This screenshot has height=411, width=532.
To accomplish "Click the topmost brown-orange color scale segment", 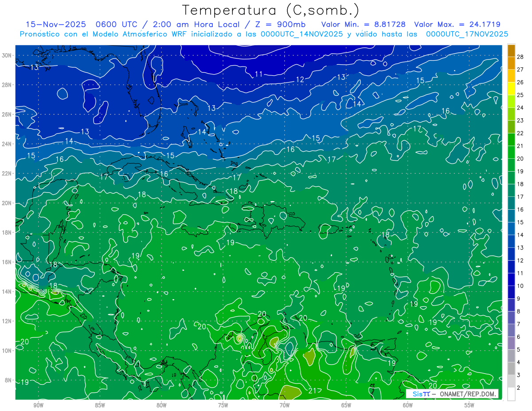I will point(511,51).
